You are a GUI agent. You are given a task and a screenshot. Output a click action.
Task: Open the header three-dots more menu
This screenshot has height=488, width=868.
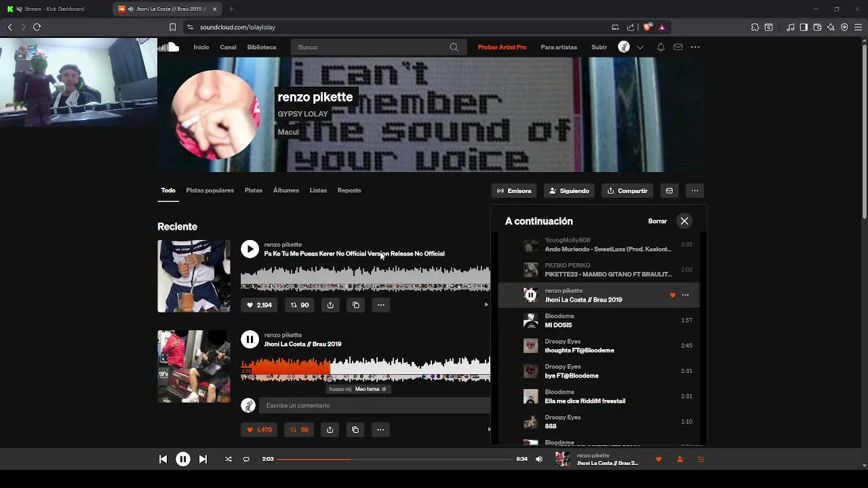[695, 47]
